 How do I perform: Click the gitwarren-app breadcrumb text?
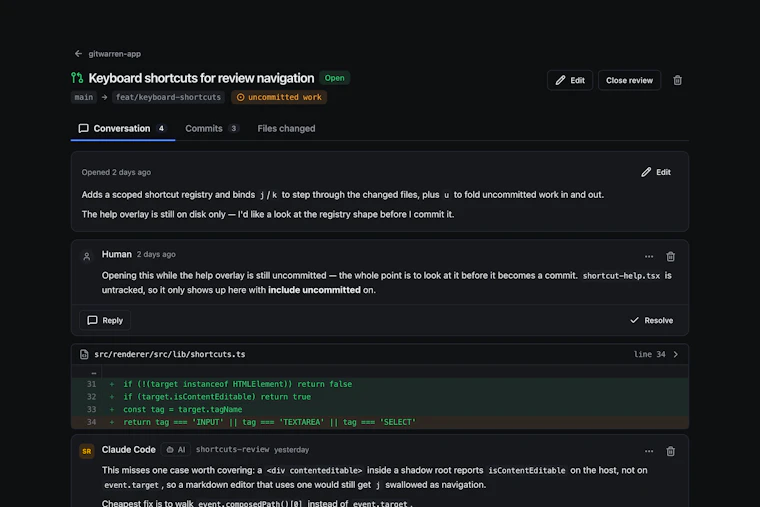tap(114, 54)
